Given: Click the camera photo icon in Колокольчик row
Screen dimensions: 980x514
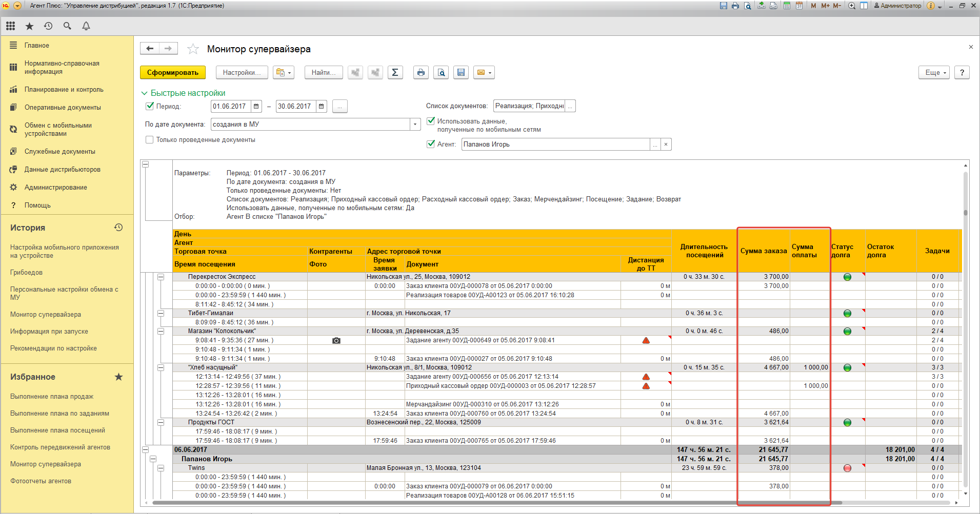Looking at the screenshot, I should tap(336, 340).
